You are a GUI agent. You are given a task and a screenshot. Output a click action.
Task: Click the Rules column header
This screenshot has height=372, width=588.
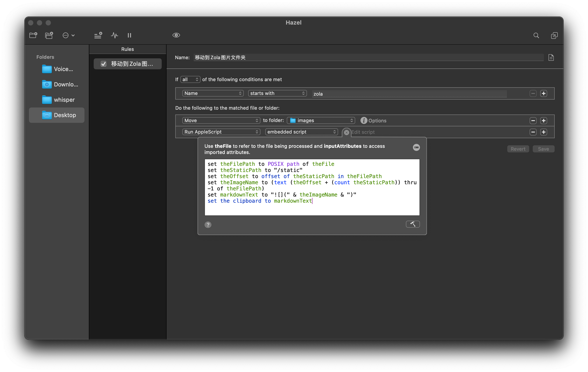128,49
